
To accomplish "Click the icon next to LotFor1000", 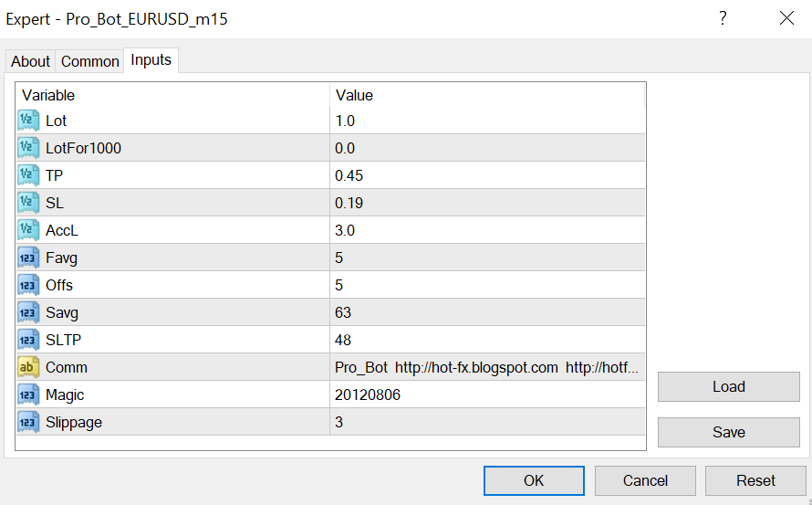I will coord(28,148).
